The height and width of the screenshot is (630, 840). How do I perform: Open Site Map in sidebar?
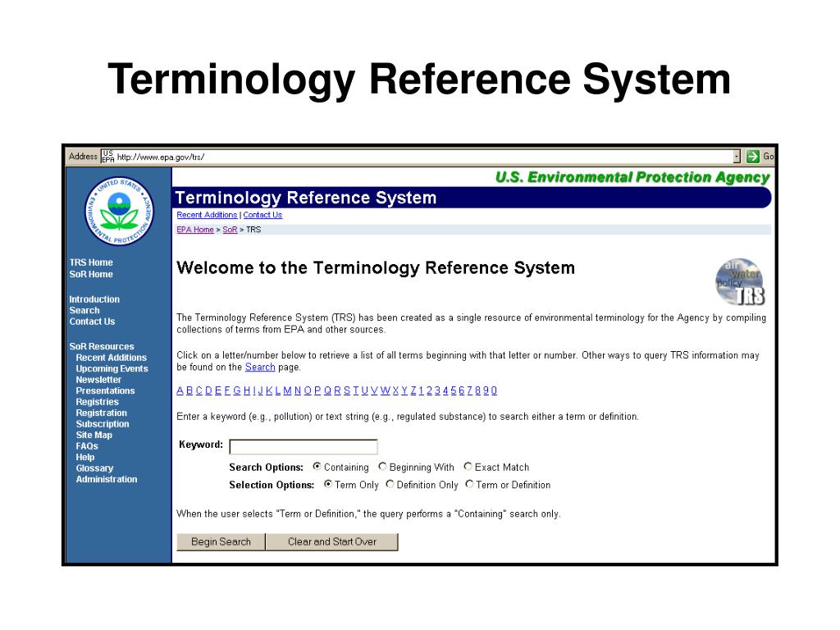tap(94, 436)
